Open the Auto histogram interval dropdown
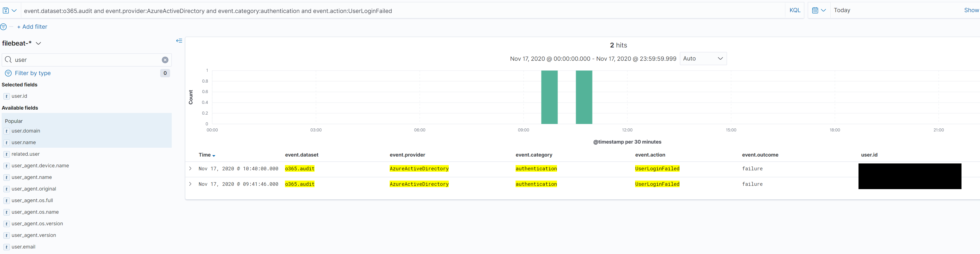The width and height of the screenshot is (980, 254). pyautogui.click(x=703, y=59)
